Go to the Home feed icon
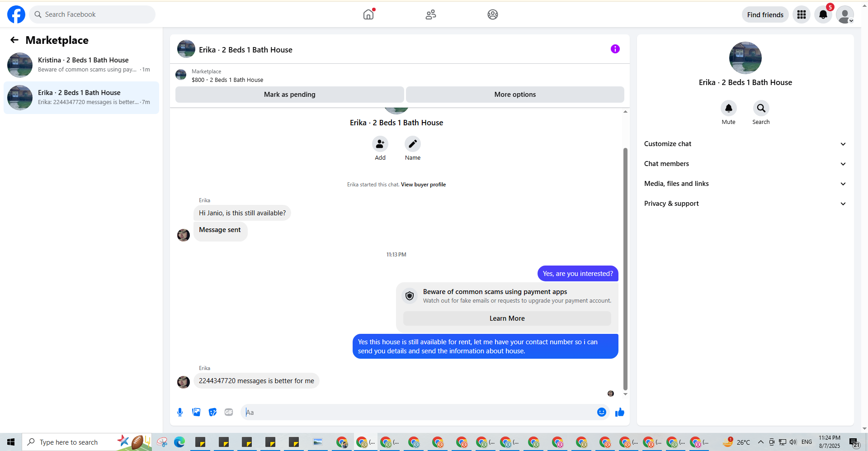The width and height of the screenshot is (868, 451). click(368, 14)
